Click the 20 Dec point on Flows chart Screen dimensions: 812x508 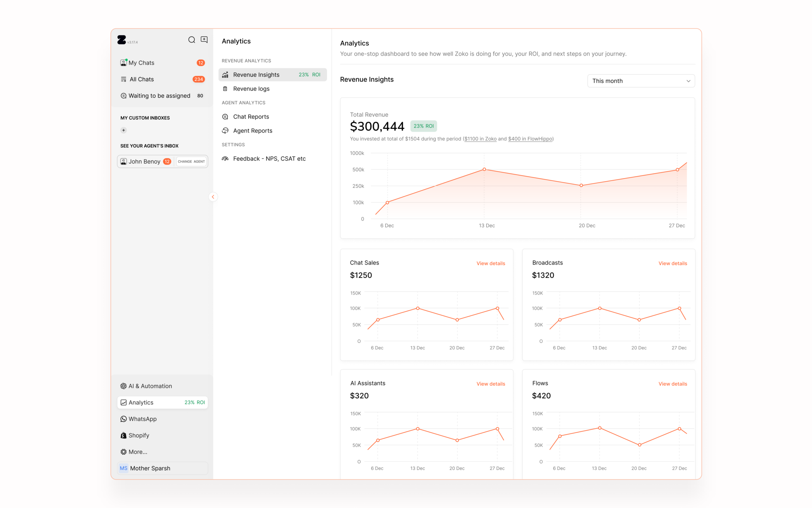(x=639, y=445)
